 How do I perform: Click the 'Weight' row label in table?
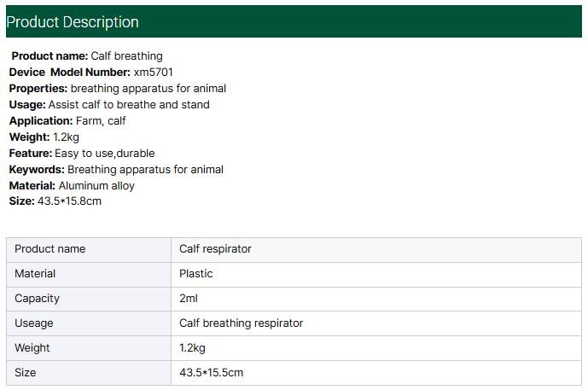click(x=32, y=348)
